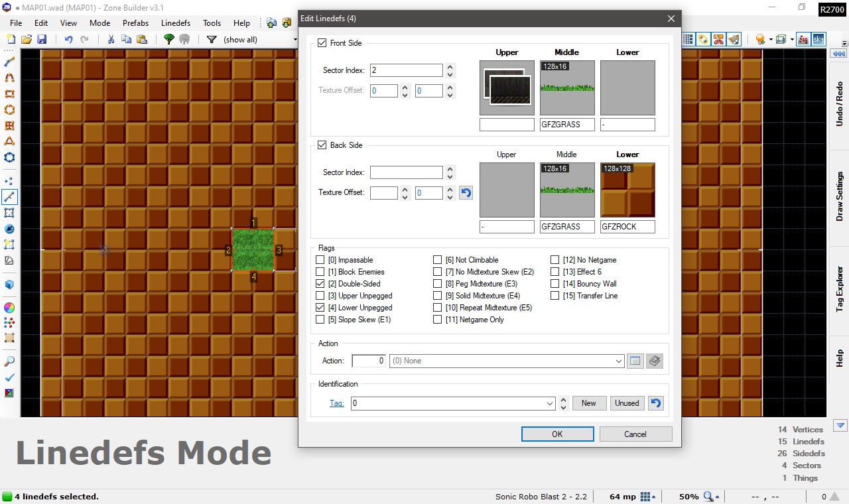Enable the Impassable flag checkbox
849x504 pixels.
321,260
